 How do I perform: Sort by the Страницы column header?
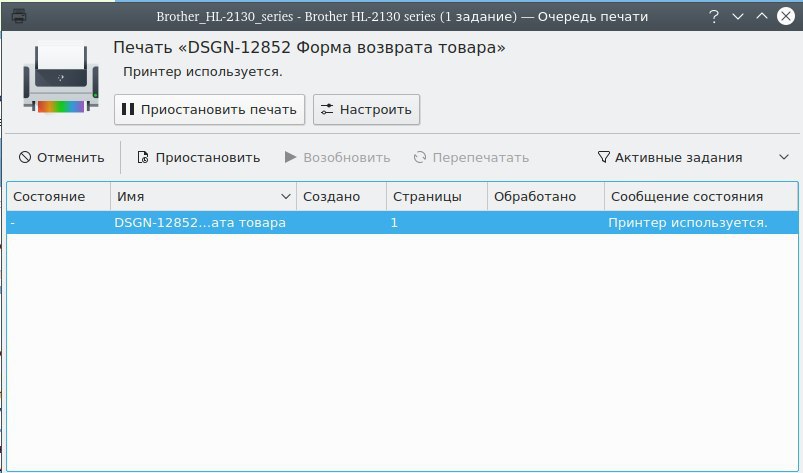(x=437, y=197)
